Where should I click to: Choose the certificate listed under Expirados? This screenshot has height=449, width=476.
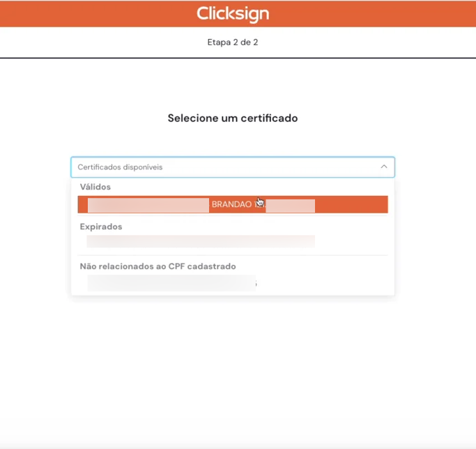click(x=201, y=241)
